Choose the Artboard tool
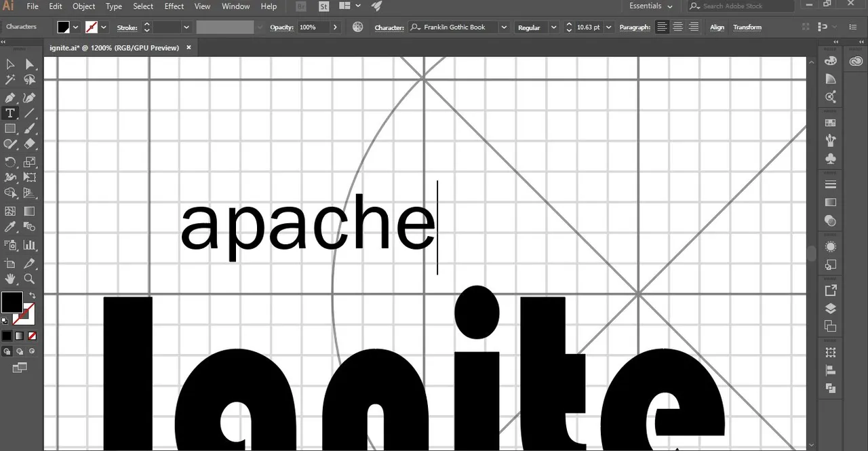Viewport: 868px width, 451px height. point(10,263)
